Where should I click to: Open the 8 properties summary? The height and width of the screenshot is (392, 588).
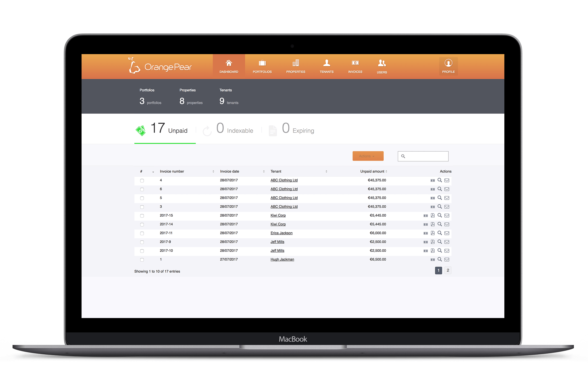[191, 101]
